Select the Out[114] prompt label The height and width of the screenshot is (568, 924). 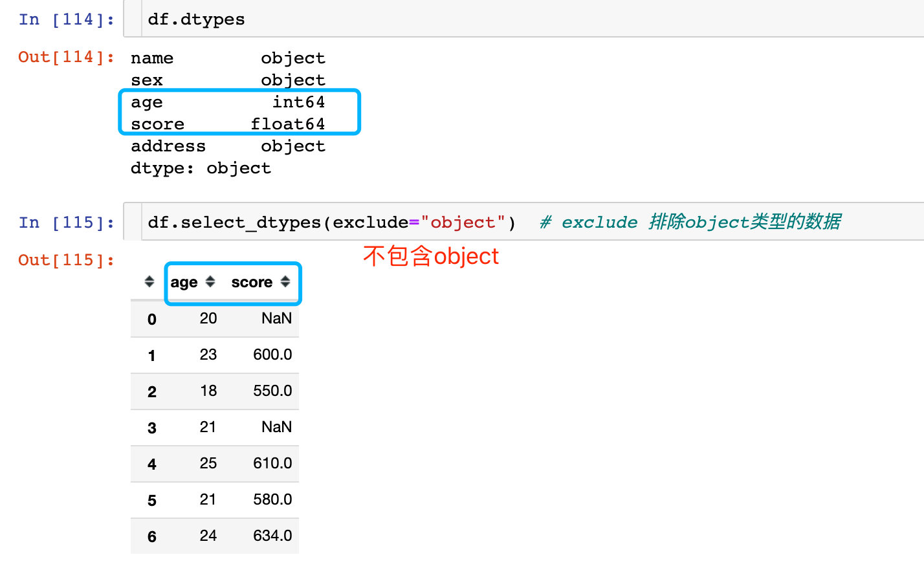click(67, 57)
